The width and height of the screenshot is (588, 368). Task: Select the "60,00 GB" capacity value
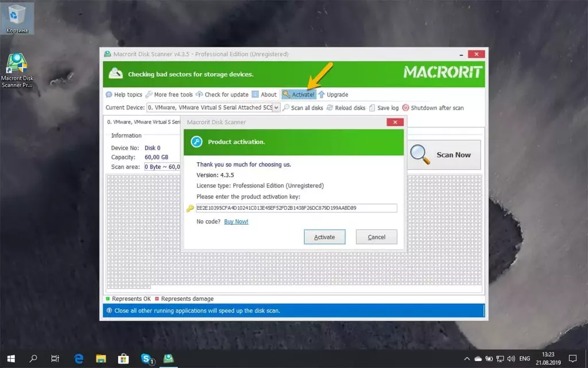[156, 158]
